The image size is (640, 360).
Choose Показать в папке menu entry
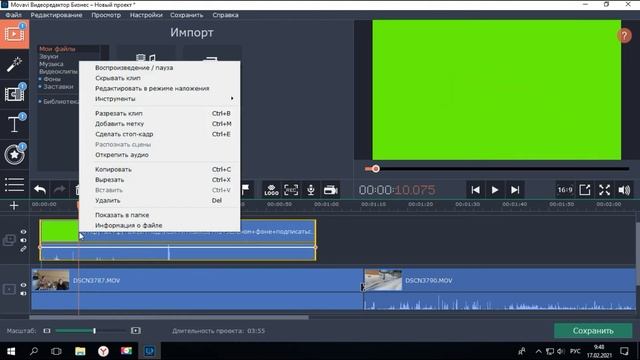coord(159,215)
